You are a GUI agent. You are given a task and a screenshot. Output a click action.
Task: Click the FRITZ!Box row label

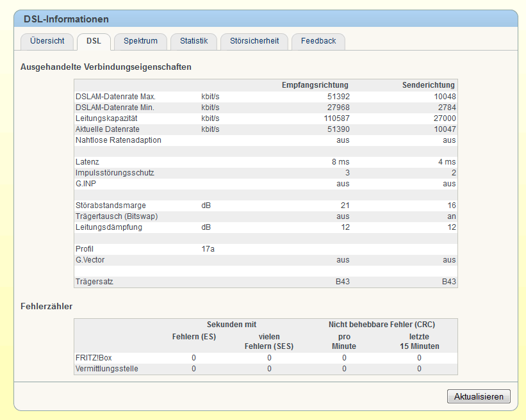point(94,358)
